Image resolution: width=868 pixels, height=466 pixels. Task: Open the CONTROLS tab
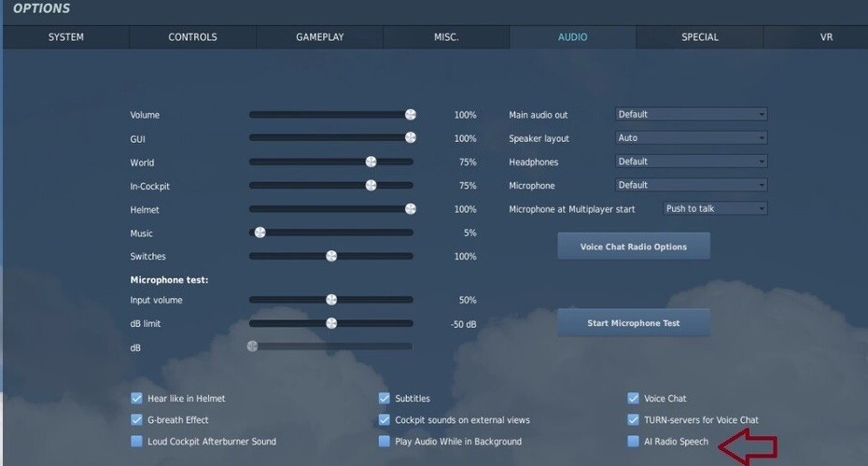192,37
